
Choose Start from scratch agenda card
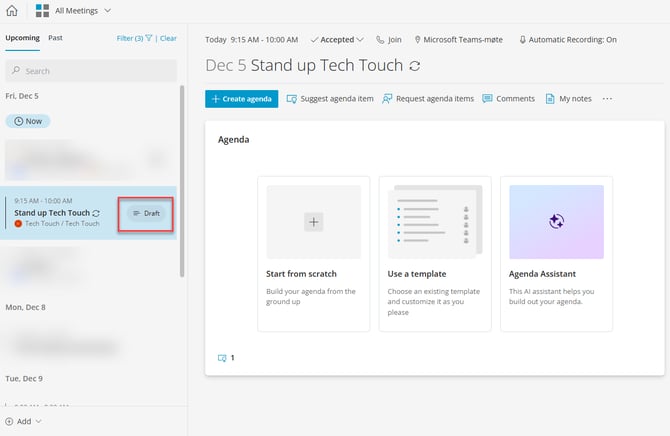coord(313,253)
